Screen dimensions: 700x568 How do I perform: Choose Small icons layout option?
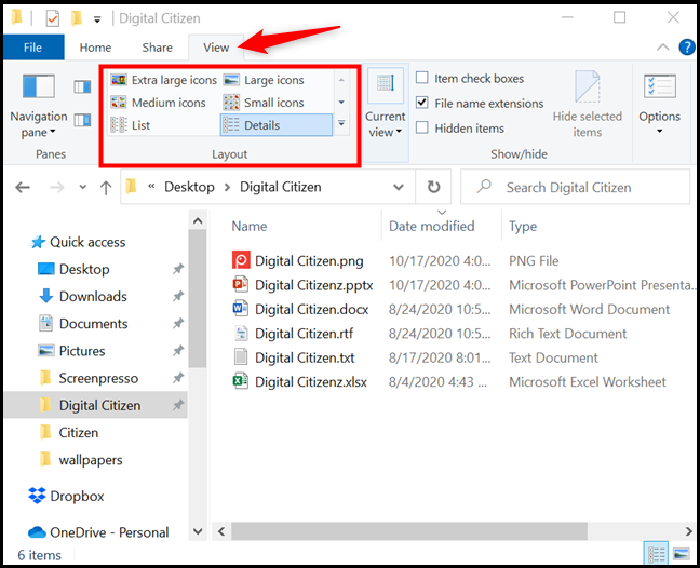(x=265, y=102)
